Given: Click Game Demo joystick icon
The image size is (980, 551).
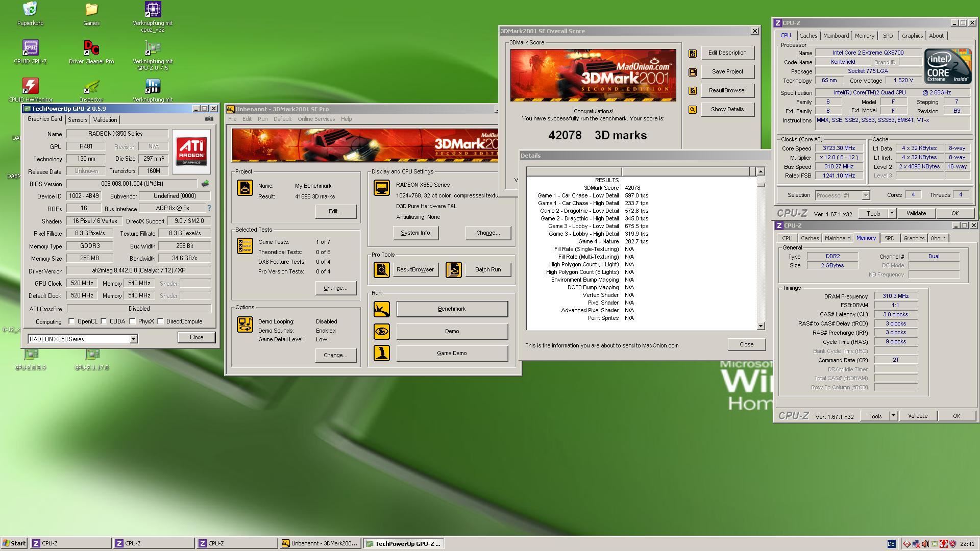Looking at the screenshot, I should (382, 353).
